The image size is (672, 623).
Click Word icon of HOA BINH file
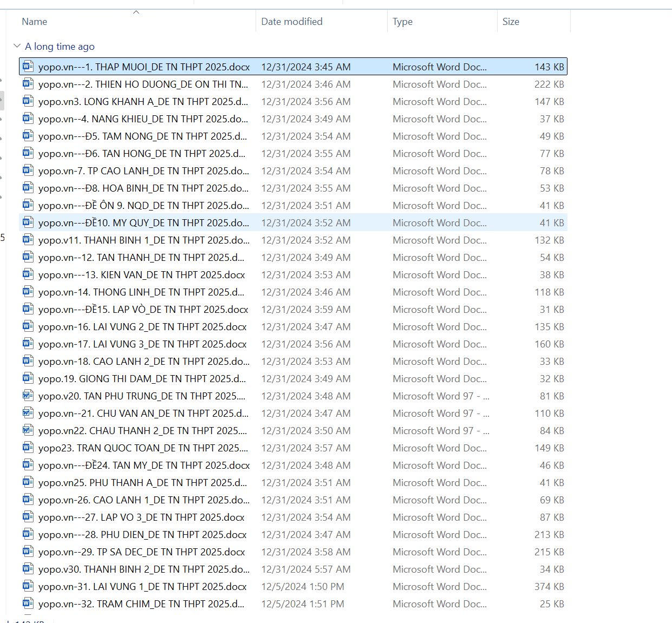pos(28,188)
